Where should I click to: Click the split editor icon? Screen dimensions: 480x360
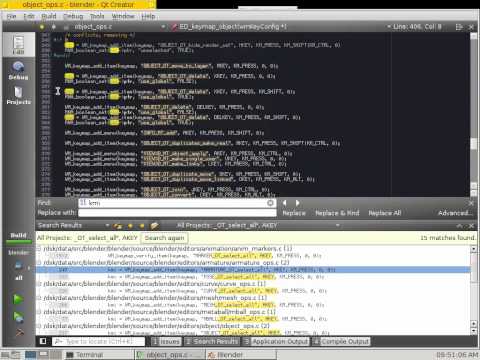coord(459,27)
